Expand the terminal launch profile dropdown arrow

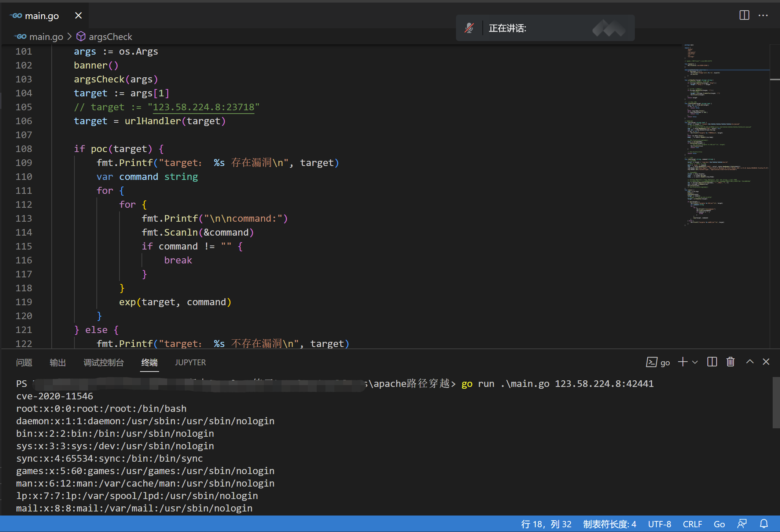[695, 362]
